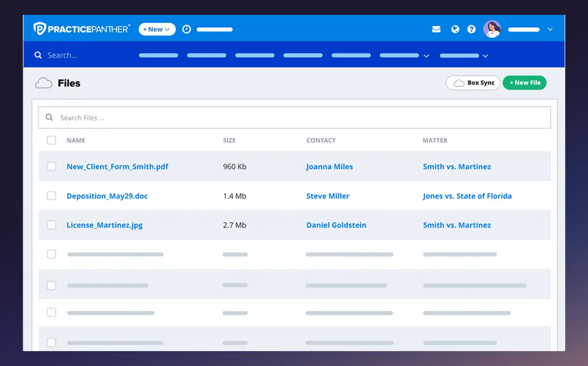Click inside the Search Files input field
Image resolution: width=588 pixels, height=366 pixels.
(x=165, y=117)
